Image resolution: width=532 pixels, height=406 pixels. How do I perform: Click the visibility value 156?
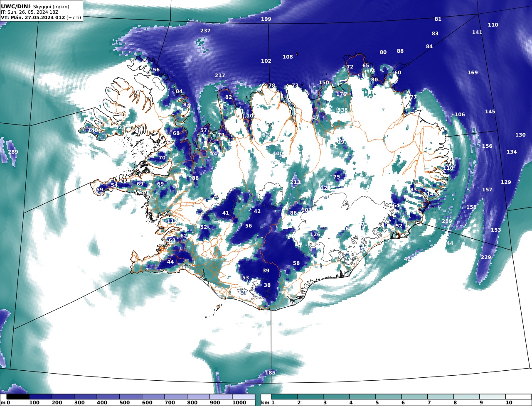[487, 146]
